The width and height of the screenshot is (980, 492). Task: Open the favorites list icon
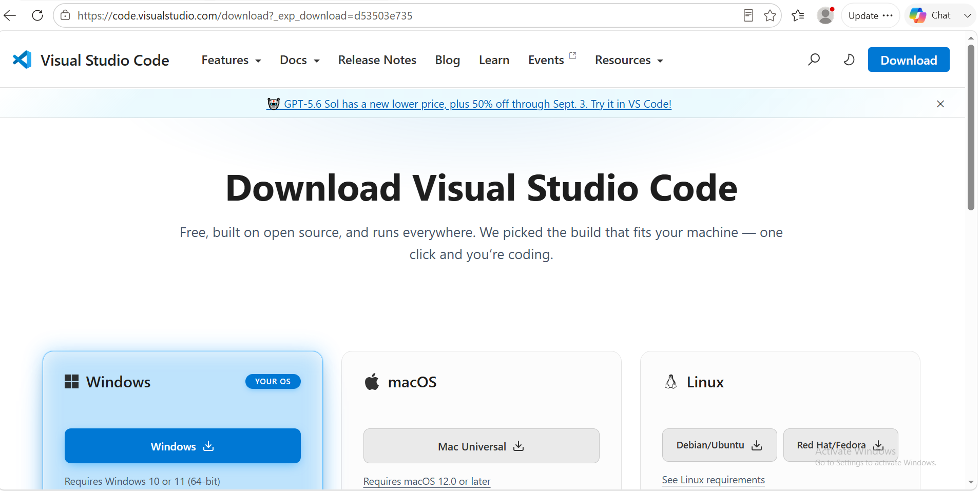click(798, 15)
